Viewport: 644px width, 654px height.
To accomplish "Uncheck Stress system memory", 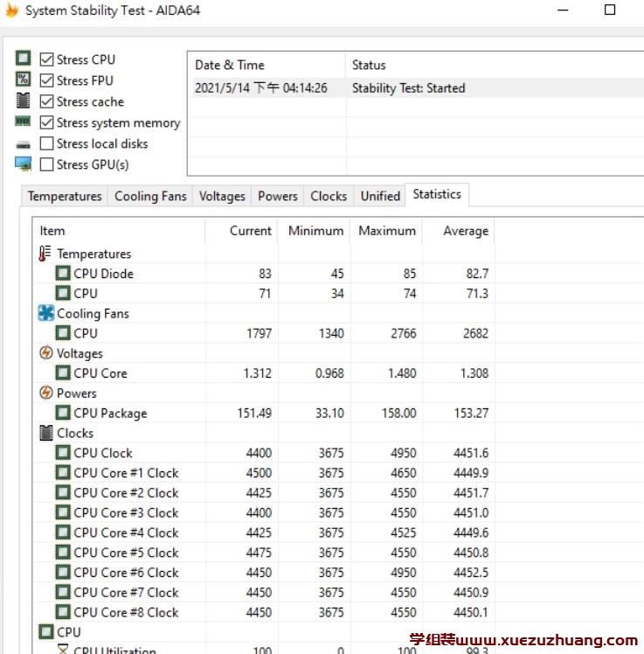I will click(x=46, y=122).
